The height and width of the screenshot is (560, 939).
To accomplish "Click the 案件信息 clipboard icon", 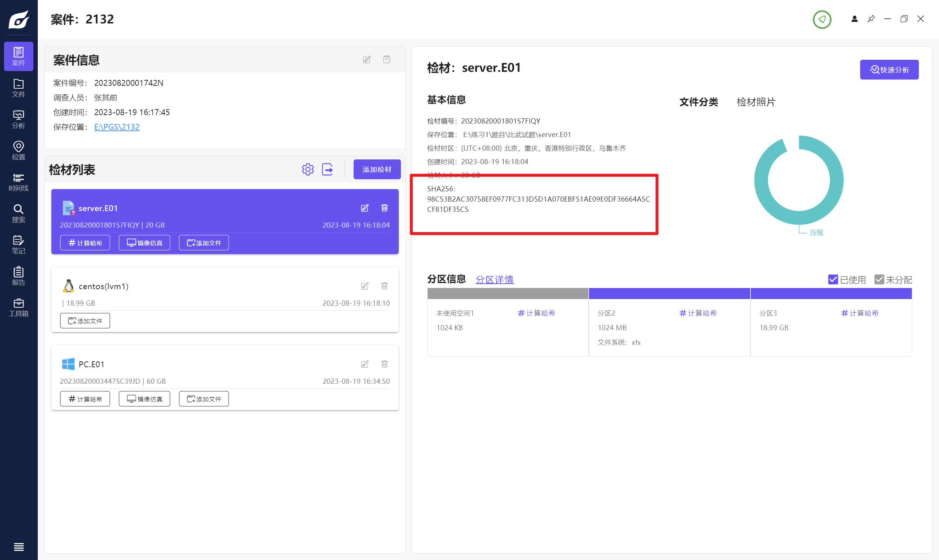I will click(387, 59).
